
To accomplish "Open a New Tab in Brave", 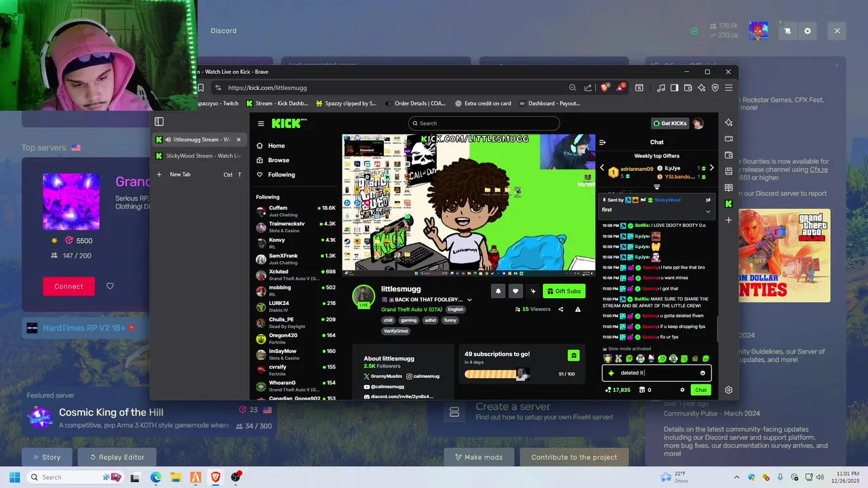I will click(x=199, y=174).
